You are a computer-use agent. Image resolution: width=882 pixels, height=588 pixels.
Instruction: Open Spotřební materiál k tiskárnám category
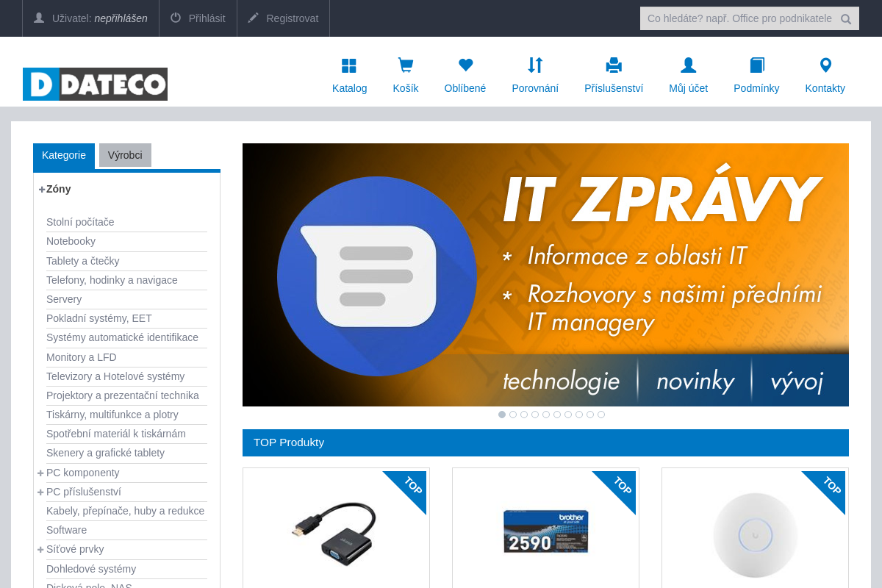pyautogui.click(x=116, y=434)
